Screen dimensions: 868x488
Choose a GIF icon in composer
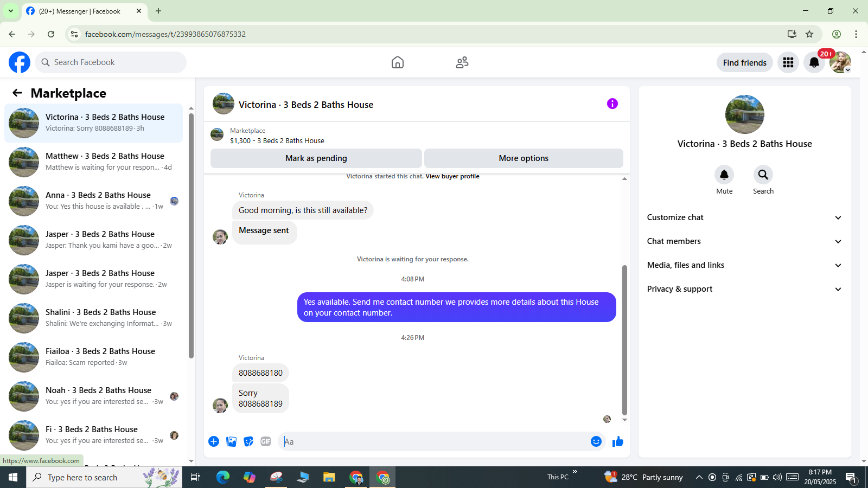point(266,441)
